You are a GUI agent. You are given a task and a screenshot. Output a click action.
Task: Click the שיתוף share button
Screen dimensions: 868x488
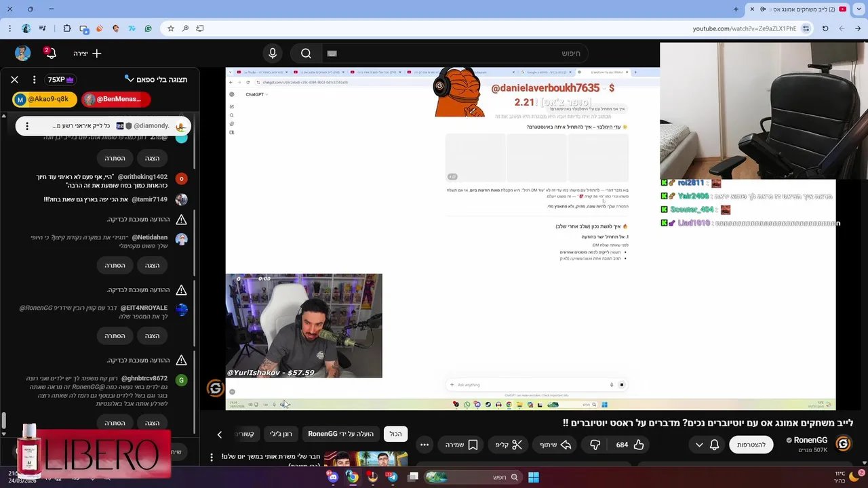click(555, 445)
